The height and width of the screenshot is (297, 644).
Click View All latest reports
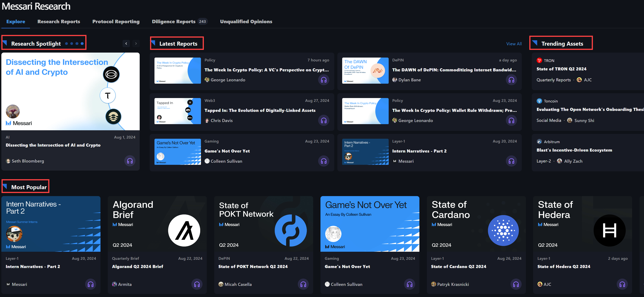[x=514, y=44]
